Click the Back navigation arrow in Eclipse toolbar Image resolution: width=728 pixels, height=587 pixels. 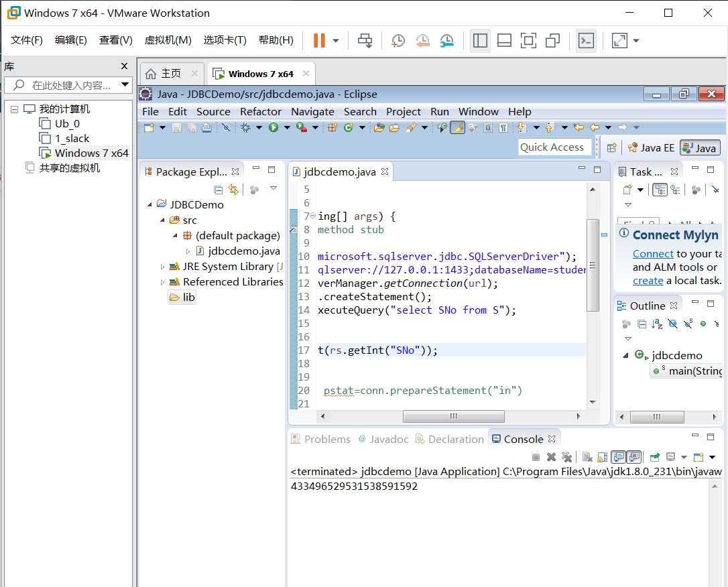pyautogui.click(x=595, y=127)
